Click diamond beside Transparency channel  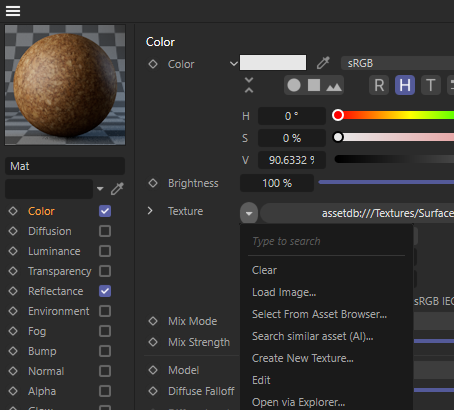pyautogui.click(x=13, y=271)
